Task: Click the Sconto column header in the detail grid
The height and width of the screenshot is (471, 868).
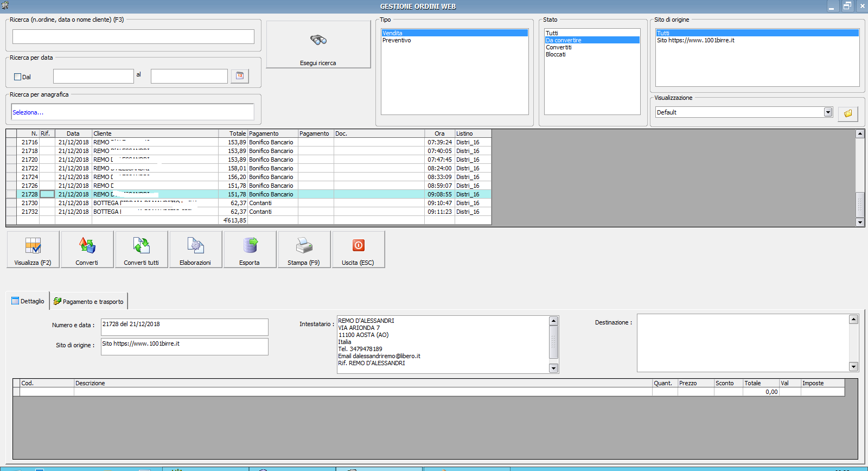Action: pos(729,383)
